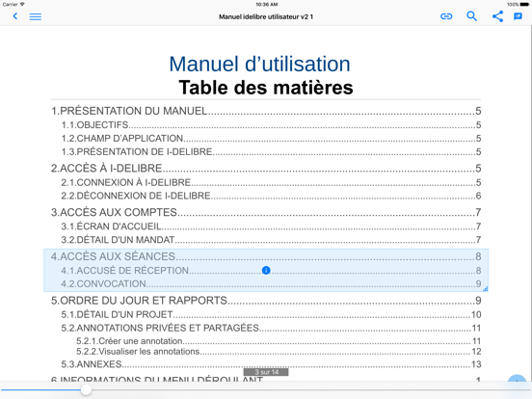Tap the 10:36 AM clock
The height and width of the screenshot is (399, 532).
click(x=266, y=5)
